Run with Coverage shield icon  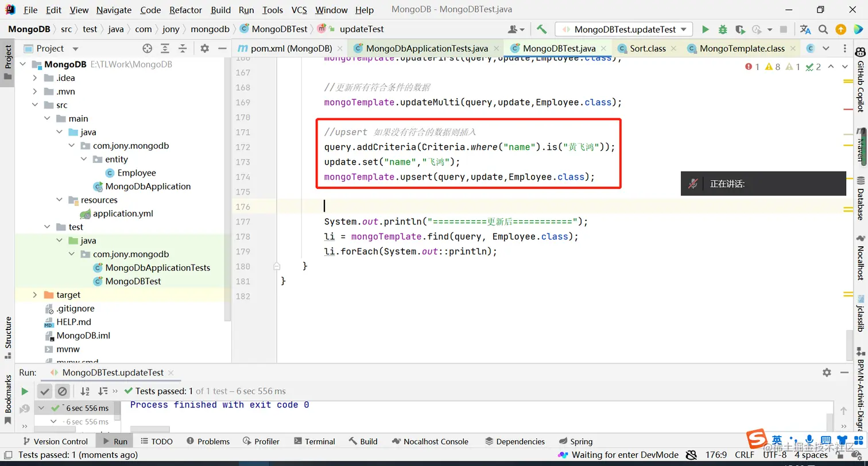pos(740,29)
